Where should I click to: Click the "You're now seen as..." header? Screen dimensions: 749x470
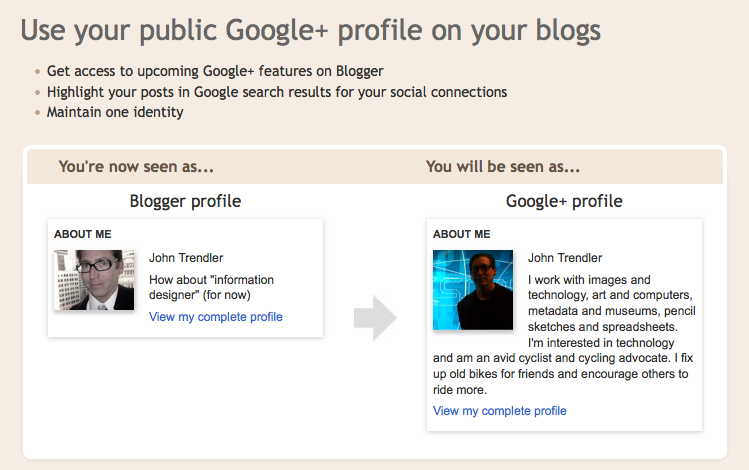click(x=136, y=167)
